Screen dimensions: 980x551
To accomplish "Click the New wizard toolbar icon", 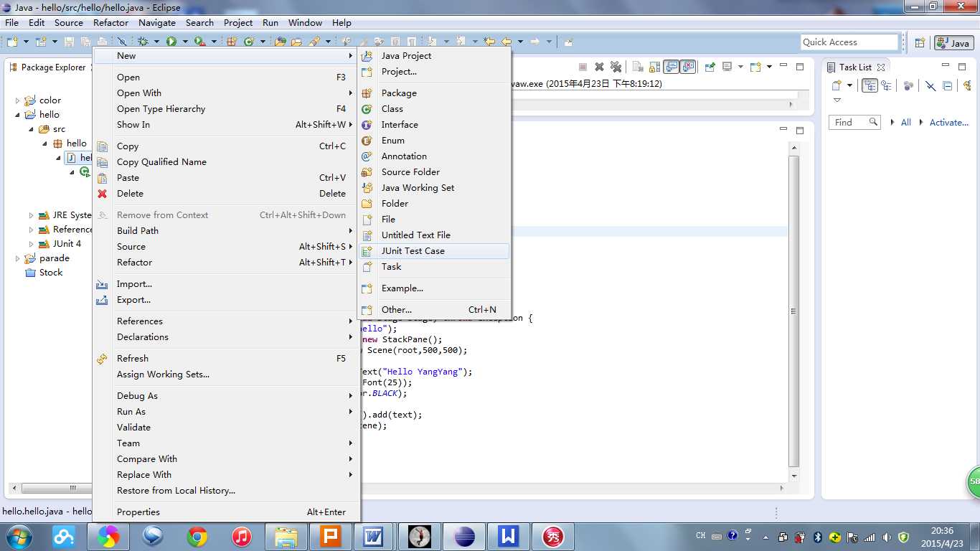I will click(11, 42).
